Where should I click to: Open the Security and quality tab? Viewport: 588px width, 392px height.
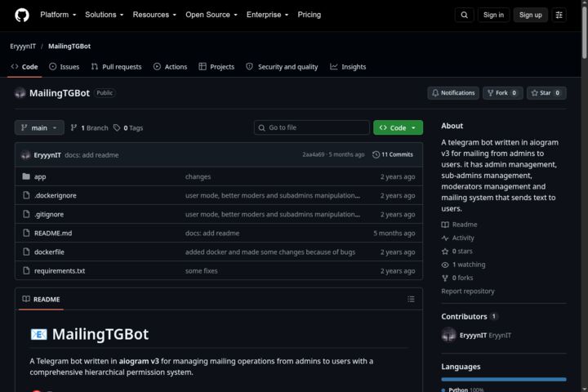282,67
